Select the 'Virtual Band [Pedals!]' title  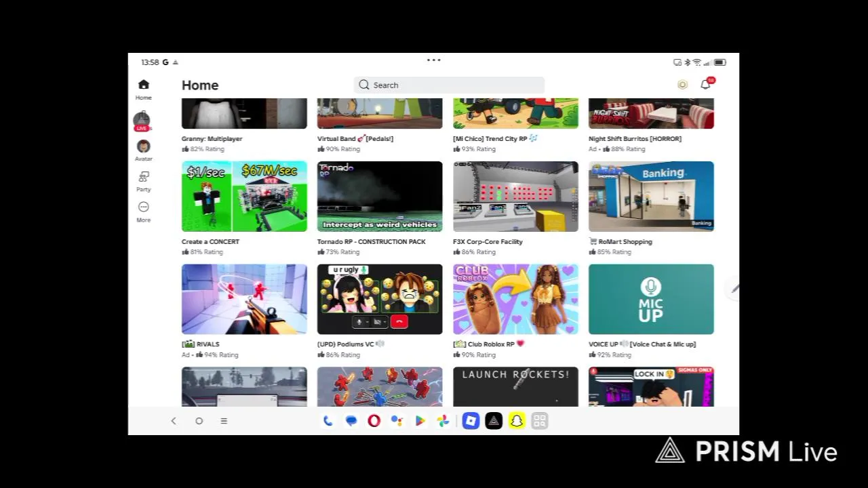[355, 139]
